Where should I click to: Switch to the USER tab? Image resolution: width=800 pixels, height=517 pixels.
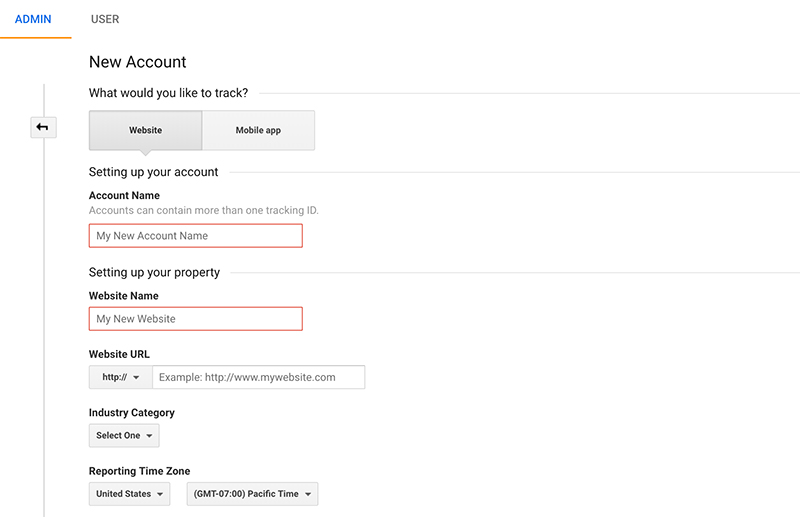(105, 19)
